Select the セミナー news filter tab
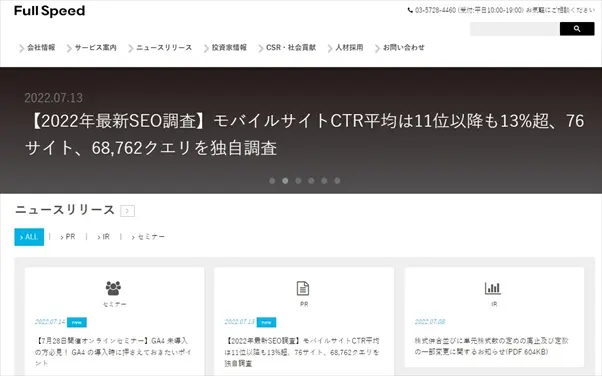This screenshot has height=376, width=602. (x=148, y=237)
